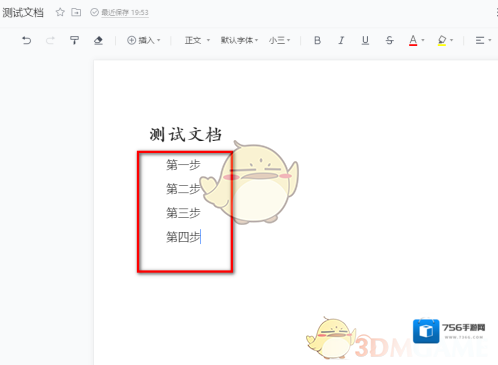The height and width of the screenshot is (365, 498).
Task: Open the 小三 font size dropdown
Action: pos(279,40)
